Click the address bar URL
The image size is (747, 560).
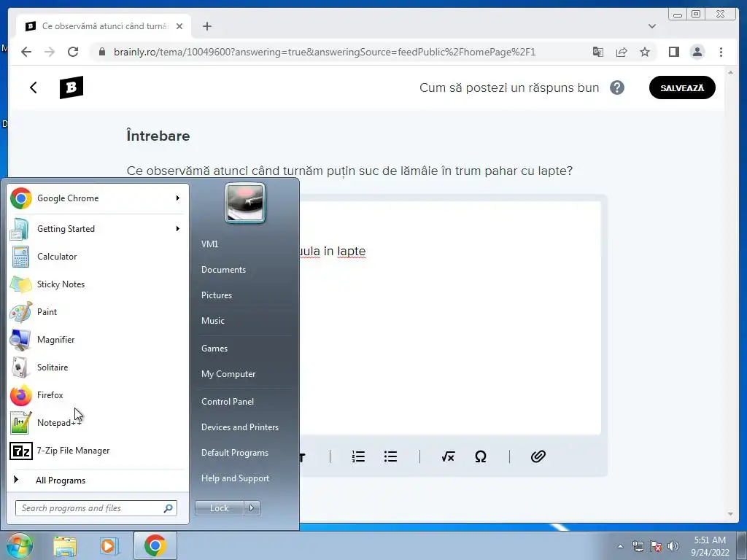tap(325, 52)
